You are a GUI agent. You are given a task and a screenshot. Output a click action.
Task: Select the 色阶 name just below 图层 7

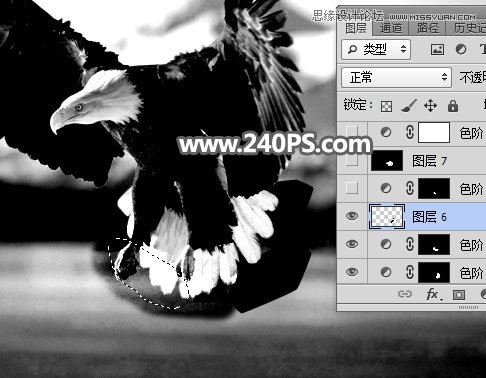[471, 189]
